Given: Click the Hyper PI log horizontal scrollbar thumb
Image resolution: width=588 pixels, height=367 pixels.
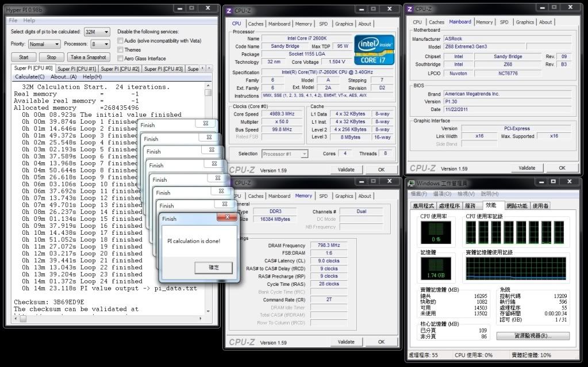Looking at the screenshot, I should tap(23, 319).
